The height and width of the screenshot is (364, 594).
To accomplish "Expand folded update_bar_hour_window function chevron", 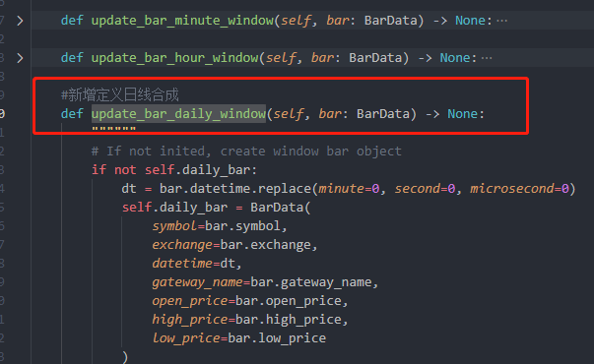I will tap(20, 58).
